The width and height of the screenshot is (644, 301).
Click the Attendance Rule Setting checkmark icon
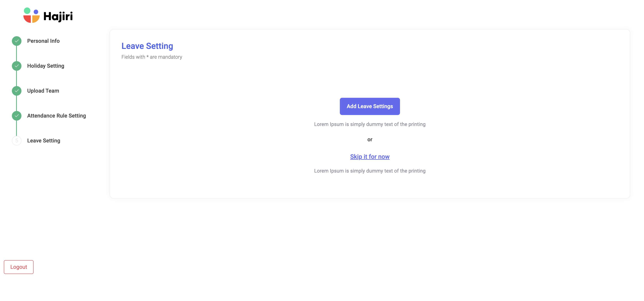(16, 116)
